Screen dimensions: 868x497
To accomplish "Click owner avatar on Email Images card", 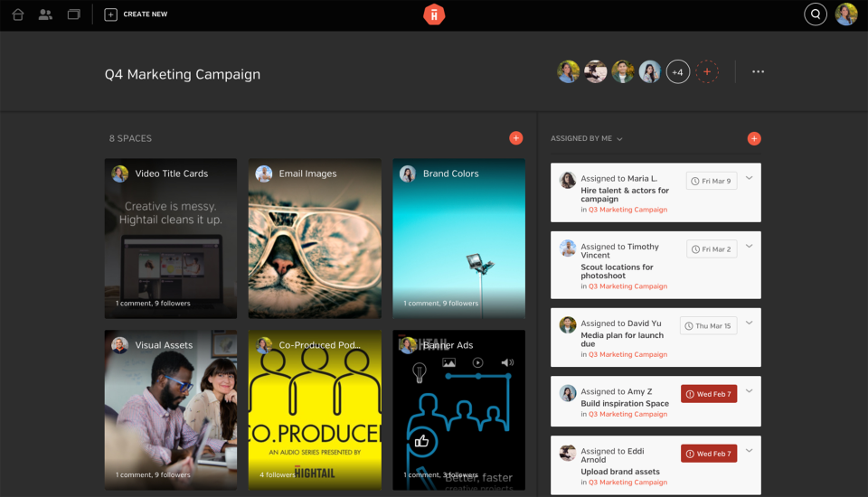I will point(263,173).
